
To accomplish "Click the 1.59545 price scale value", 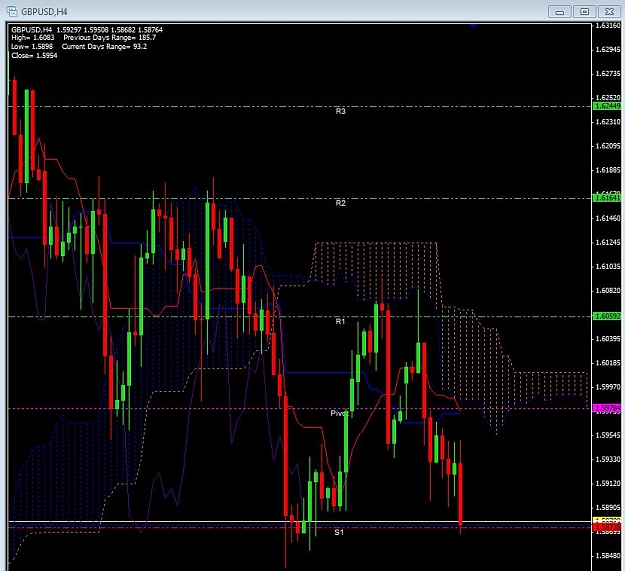I will [608, 436].
